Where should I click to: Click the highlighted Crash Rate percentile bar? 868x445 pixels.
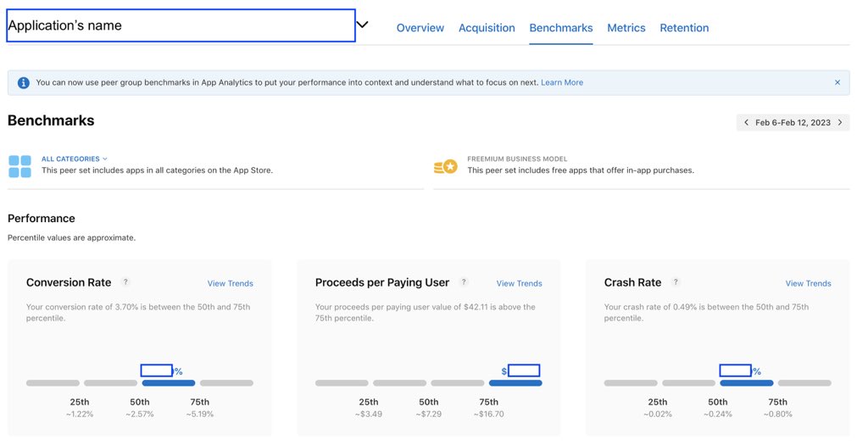(x=746, y=383)
